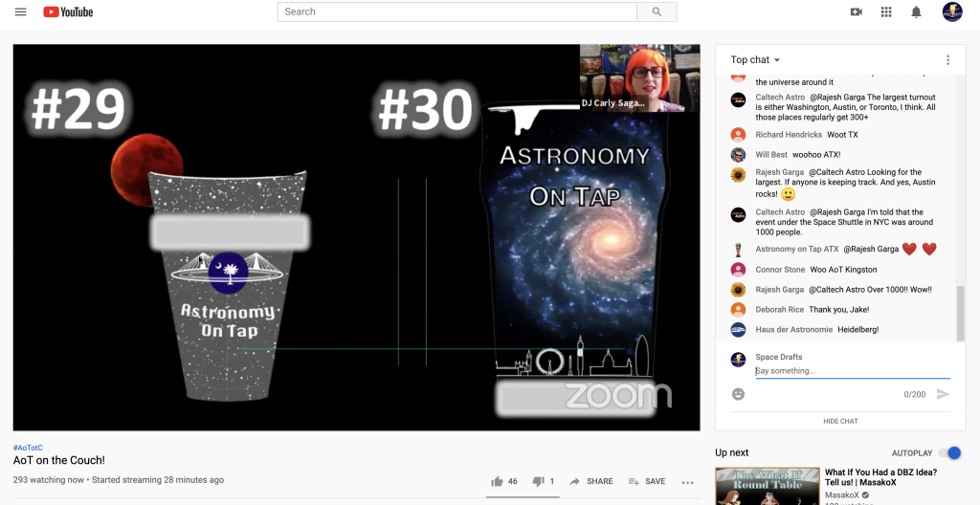Click the video title 'AoT on the Couch!'
Viewport: 980px width, 505px height.
click(58, 461)
